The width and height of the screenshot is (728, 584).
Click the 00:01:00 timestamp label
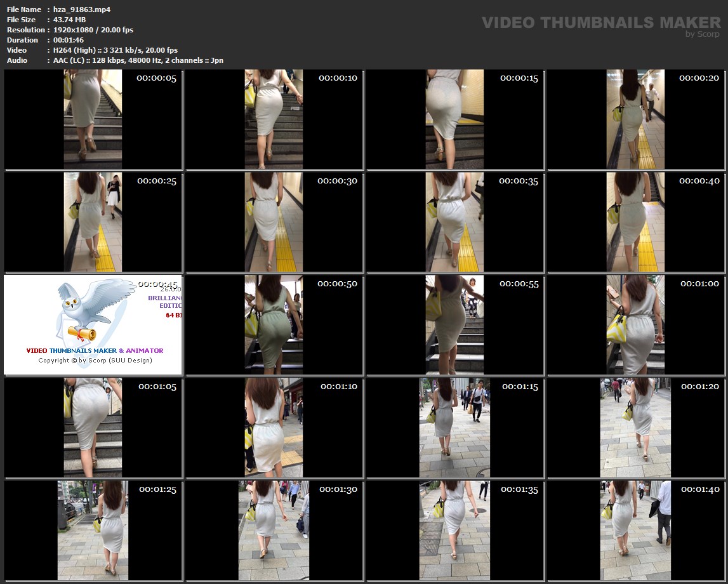click(x=699, y=284)
